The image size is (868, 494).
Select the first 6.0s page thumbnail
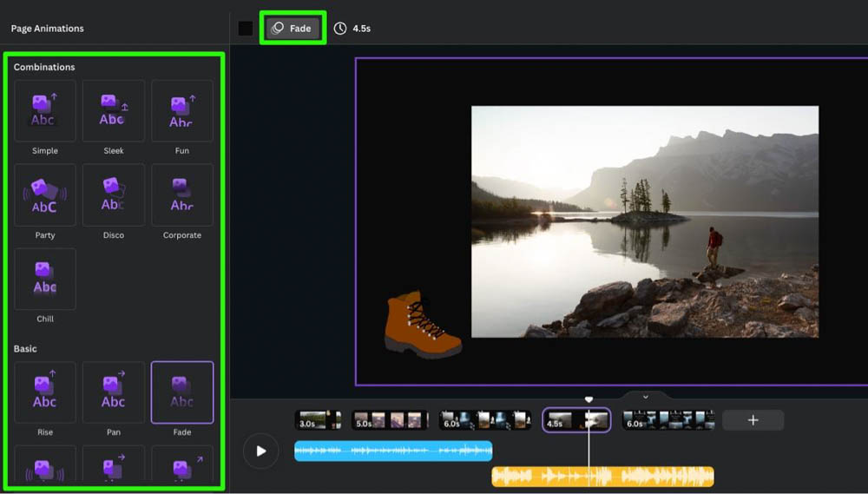pos(485,420)
